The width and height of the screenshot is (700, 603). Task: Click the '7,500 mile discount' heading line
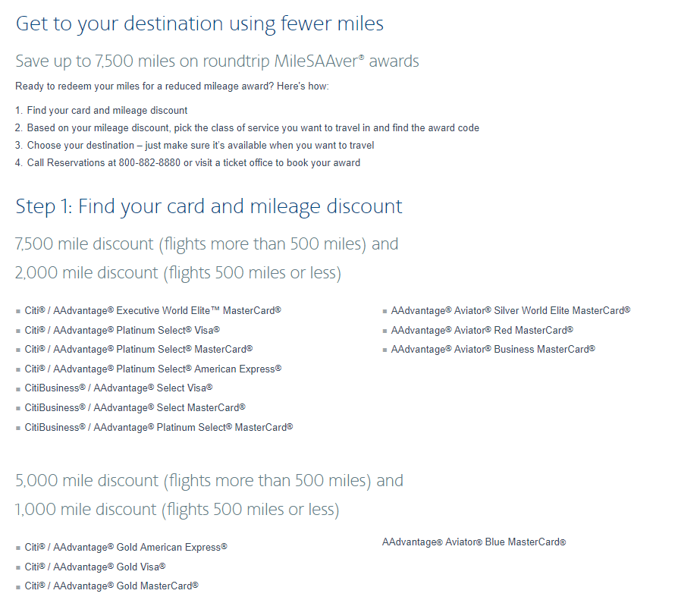206,244
